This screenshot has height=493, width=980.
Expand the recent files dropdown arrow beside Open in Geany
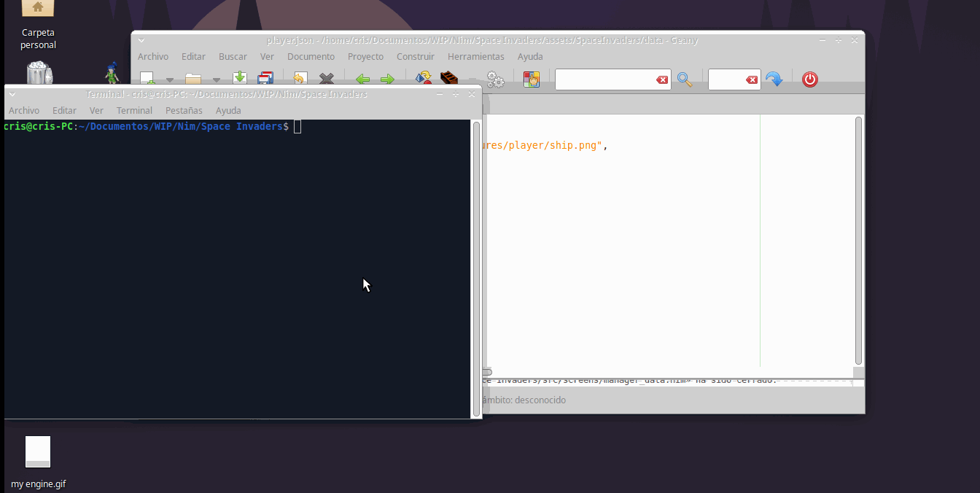tap(216, 79)
